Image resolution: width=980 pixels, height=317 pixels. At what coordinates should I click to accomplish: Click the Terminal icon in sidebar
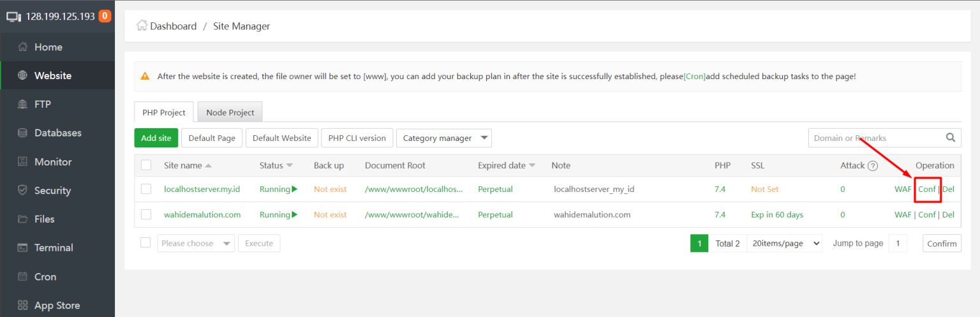[x=23, y=248]
